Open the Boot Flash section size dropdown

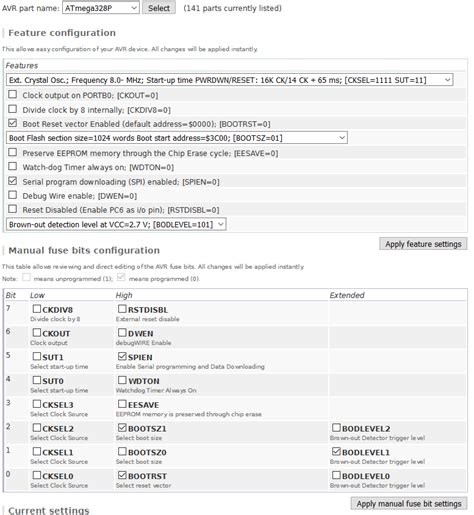(x=177, y=138)
